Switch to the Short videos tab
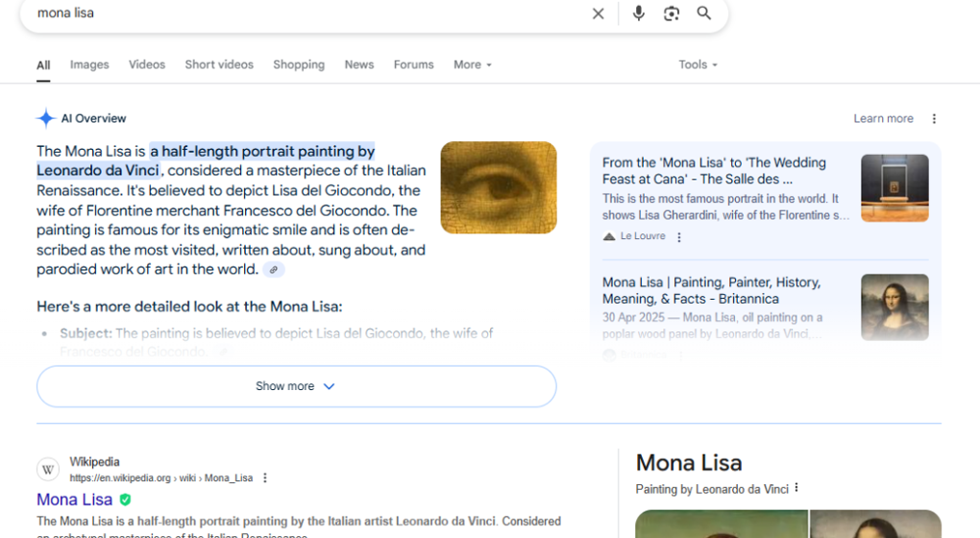Viewport: 980px width, 538px height. (219, 64)
